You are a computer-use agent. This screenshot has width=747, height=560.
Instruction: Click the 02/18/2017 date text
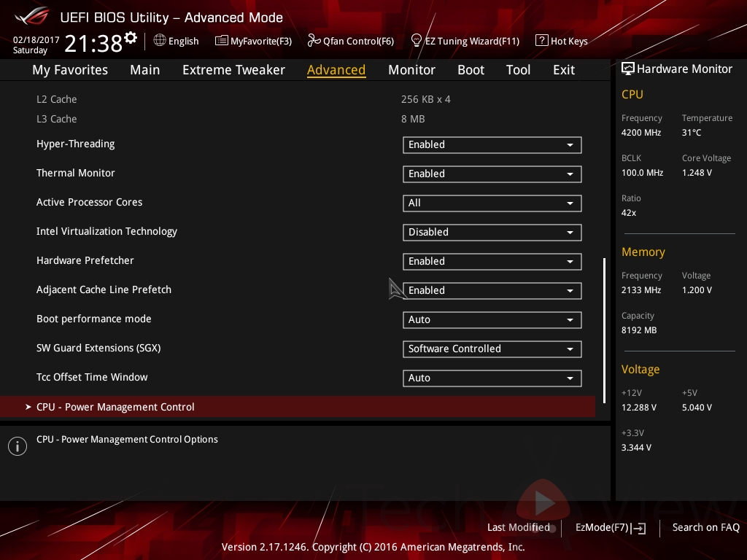36,40
